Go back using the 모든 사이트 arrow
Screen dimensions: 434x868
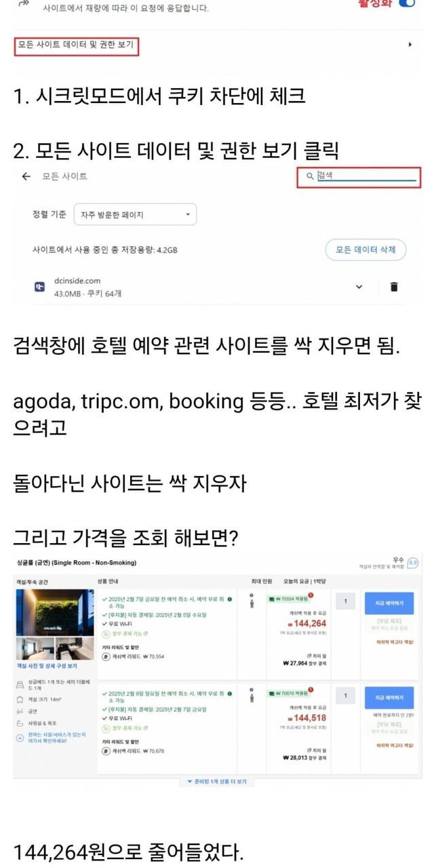(26, 176)
